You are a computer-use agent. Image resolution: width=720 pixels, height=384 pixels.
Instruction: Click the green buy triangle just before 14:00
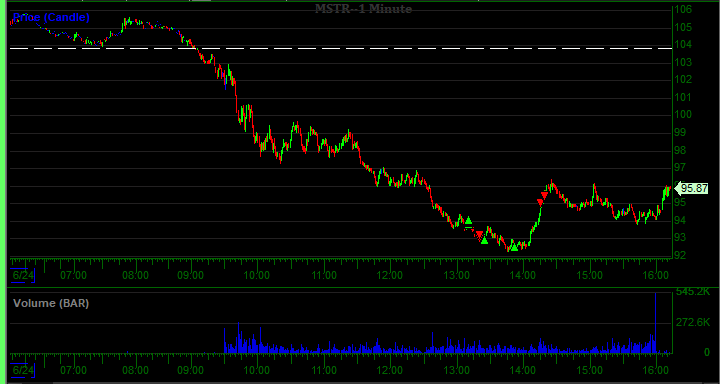tap(514, 247)
